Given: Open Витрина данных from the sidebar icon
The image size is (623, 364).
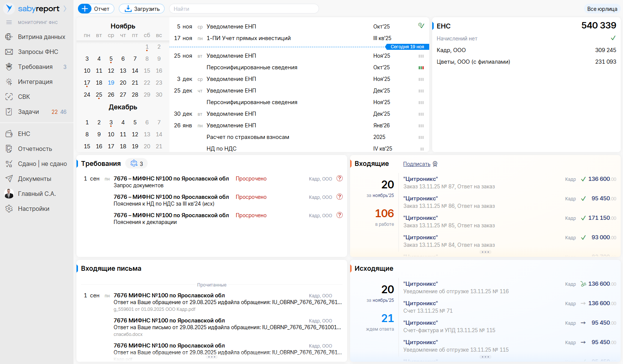Looking at the screenshot, I should pos(9,37).
